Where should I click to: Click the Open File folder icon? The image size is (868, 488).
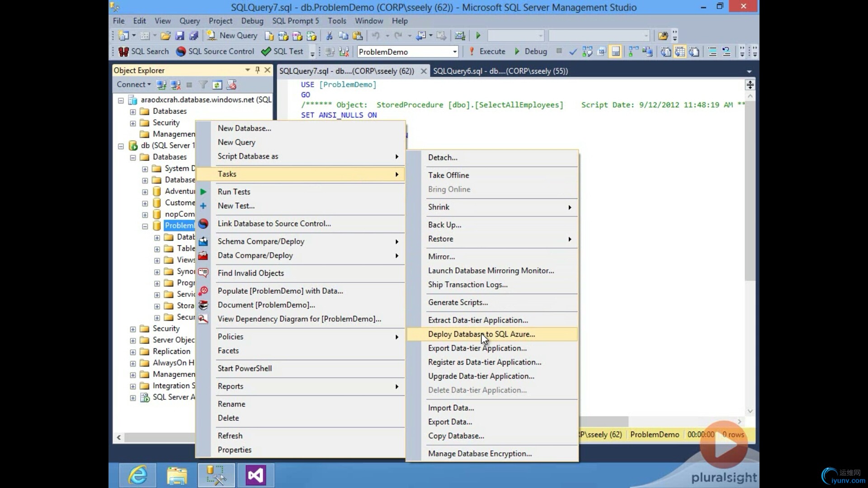165,35
